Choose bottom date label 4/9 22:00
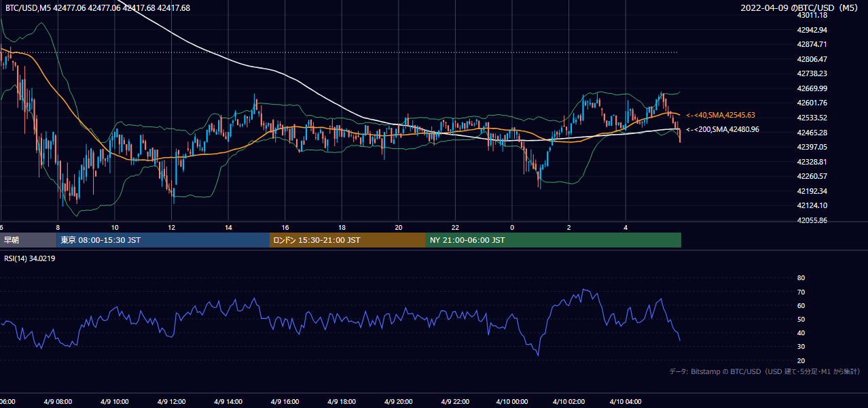Screen dimensions: 868x408 coord(456,402)
